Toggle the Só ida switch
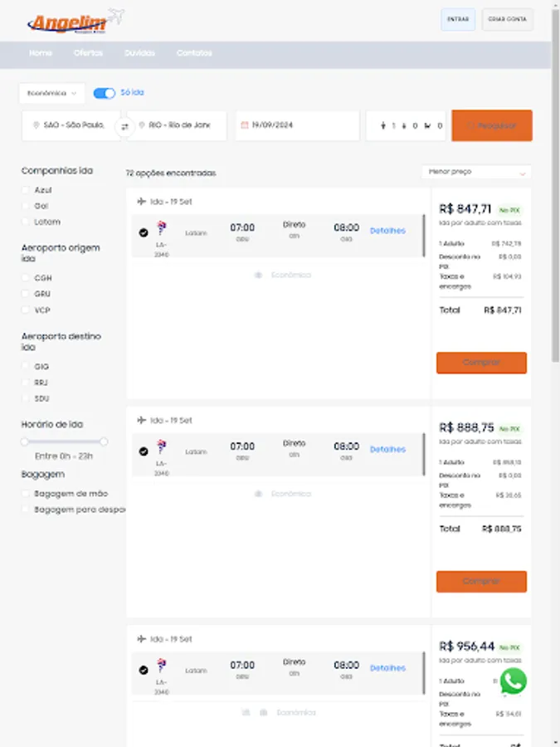Image resolution: width=560 pixels, height=747 pixels. click(105, 93)
